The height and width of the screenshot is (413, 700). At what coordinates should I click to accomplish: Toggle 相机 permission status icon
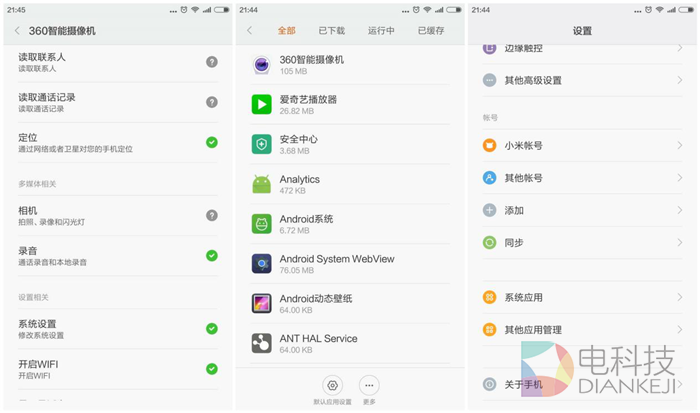click(212, 216)
